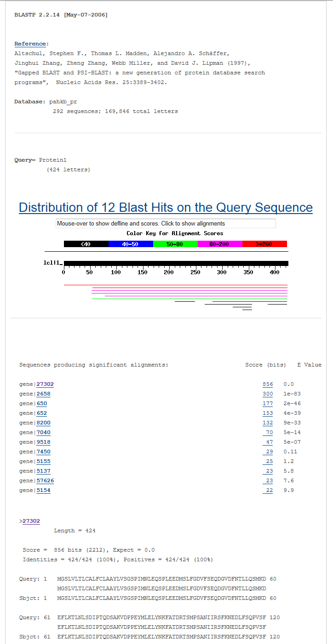Click the red >=200 color key block
Viewport: 333px width, 644px height.
(264, 244)
